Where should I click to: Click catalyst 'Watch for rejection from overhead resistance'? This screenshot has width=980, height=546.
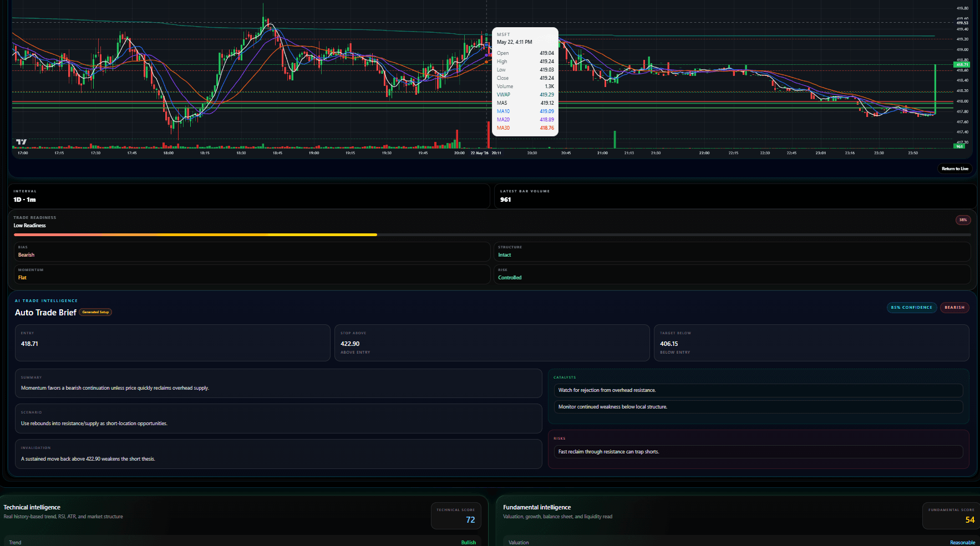coord(758,390)
